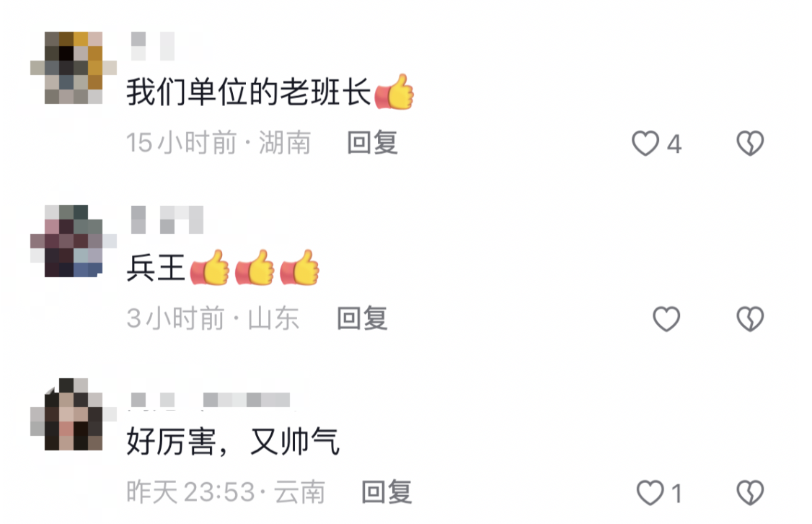Open blurred username above 兵王
Viewport: 812px width, 524px height.
pyautogui.click(x=167, y=219)
